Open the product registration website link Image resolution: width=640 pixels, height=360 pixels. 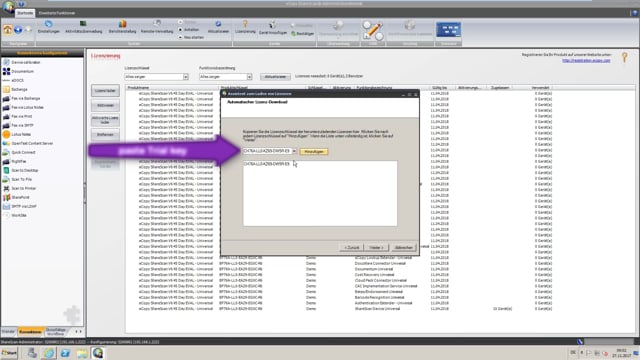(x=586, y=60)
